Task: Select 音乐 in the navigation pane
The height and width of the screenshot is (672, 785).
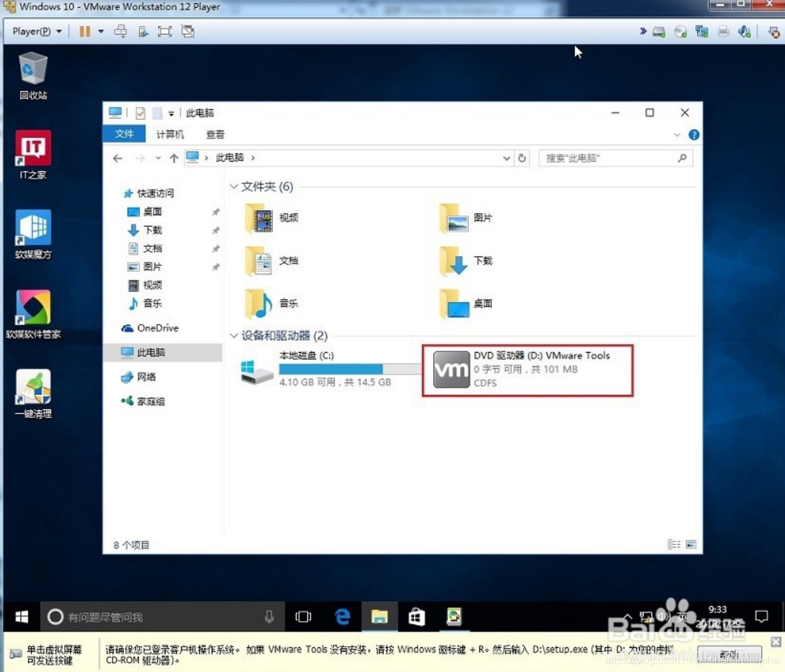Action: pyautogui.click(x=152, y=303)
